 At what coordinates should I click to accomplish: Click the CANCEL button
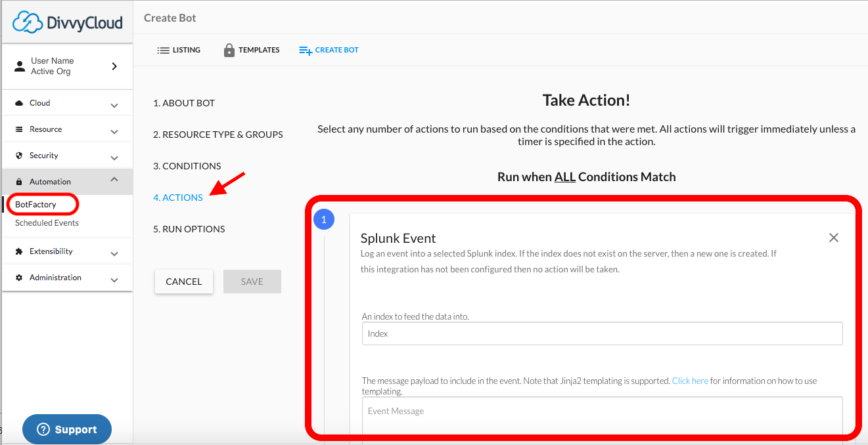[x=184, y=282]
